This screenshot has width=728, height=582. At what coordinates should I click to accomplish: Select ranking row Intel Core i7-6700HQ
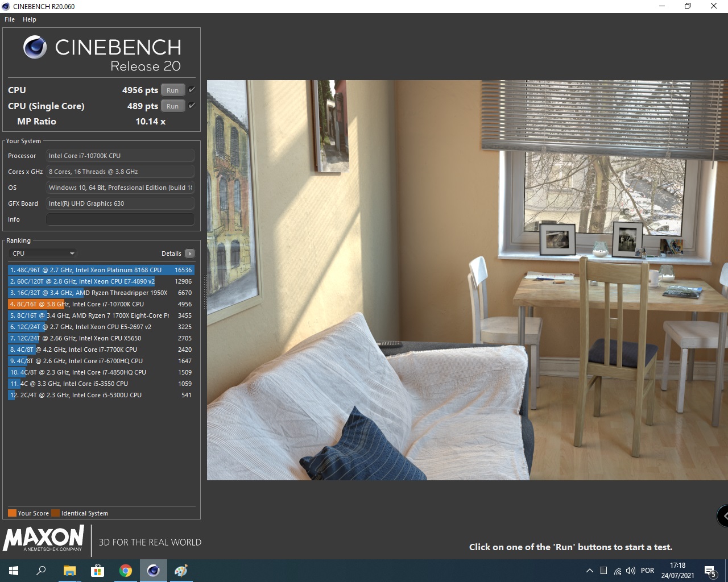click(101, 361)
